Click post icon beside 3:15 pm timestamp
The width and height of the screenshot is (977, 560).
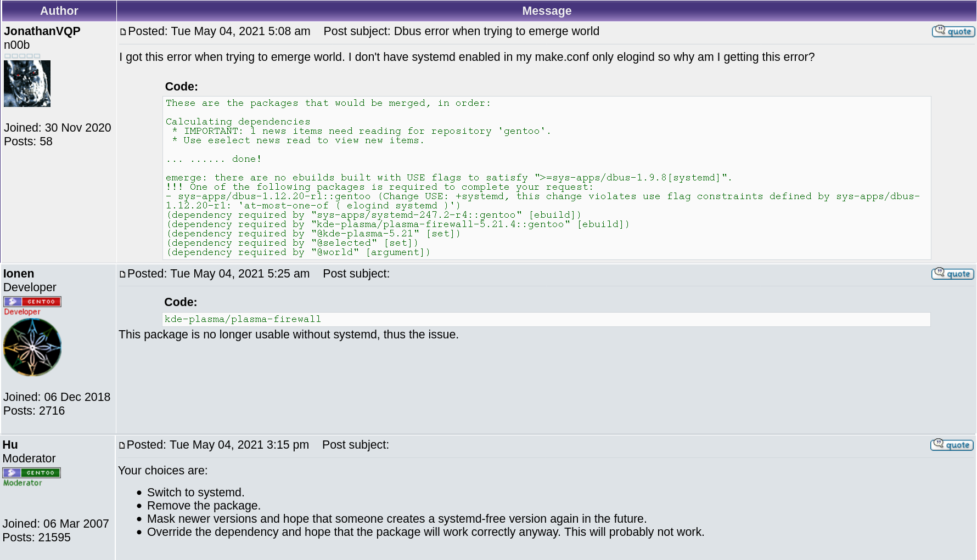[x=122, y=445]
